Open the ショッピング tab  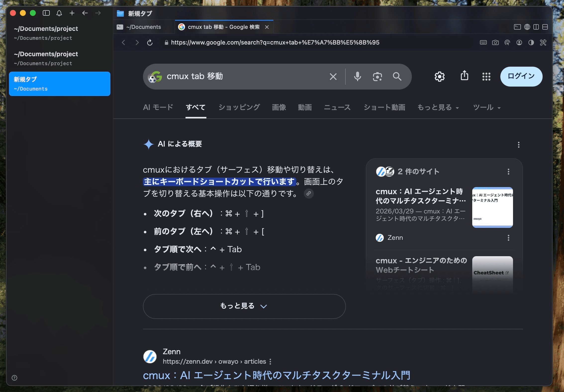[239, 107]
